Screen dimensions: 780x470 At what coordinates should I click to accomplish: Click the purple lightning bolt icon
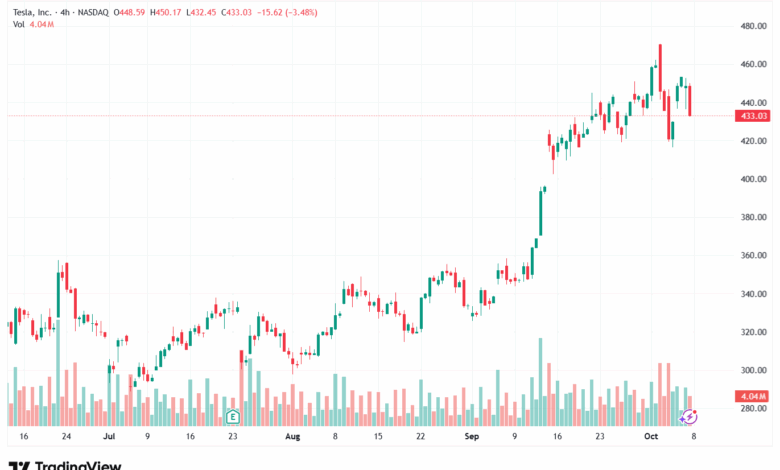pos(689,416)
